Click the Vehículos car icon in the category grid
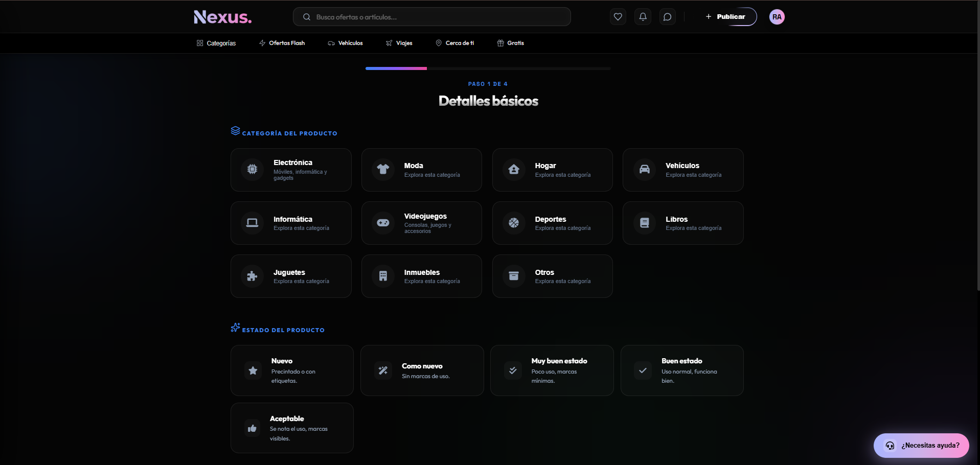The height and width of the screenshot is (465, 980). [x=645, y=169]
